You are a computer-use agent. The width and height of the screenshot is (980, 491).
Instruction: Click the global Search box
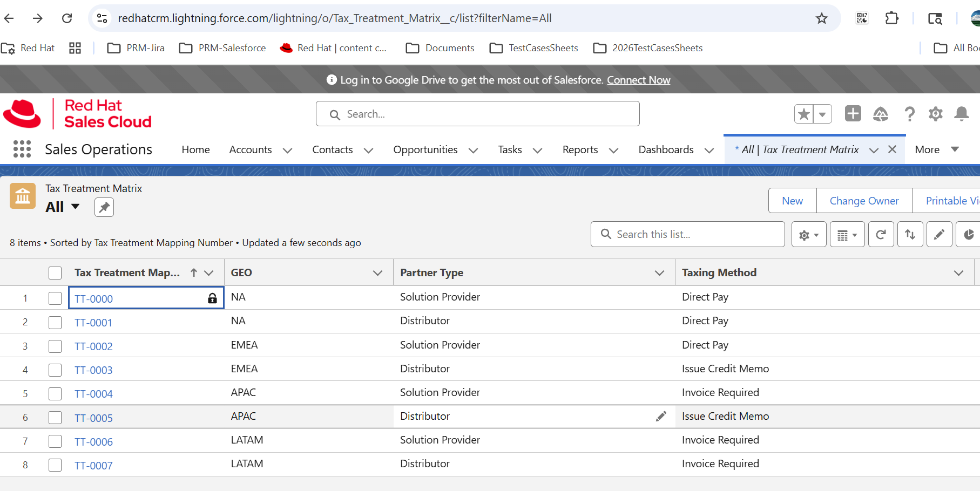[477, 114]
